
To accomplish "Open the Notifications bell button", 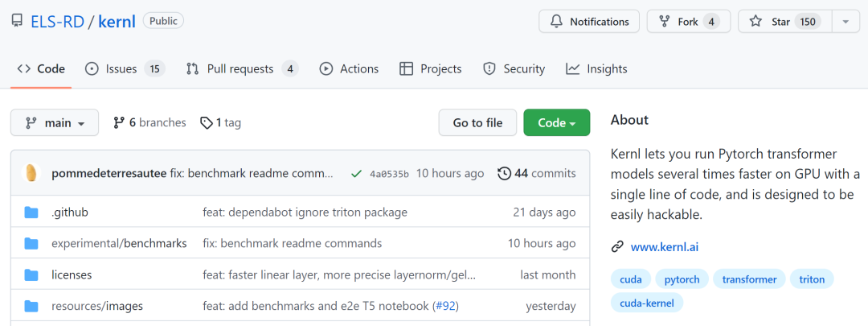I will point(589,22).
